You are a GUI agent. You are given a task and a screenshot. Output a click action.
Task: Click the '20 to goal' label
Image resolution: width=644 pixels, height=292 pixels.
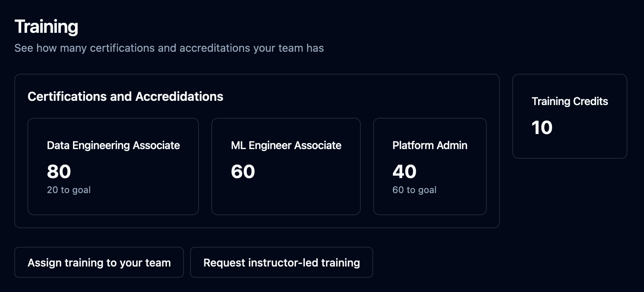69,190
